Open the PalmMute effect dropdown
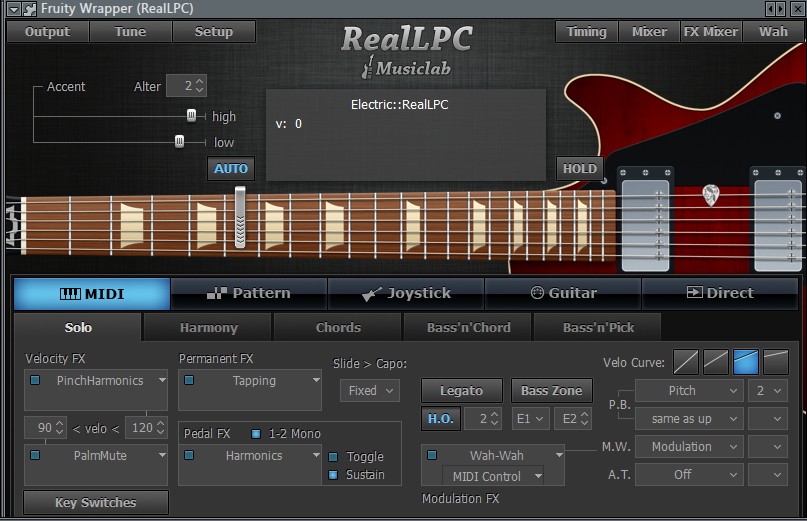Image resolution: width=807 pixels, height=521 pixels. (162, 455)
